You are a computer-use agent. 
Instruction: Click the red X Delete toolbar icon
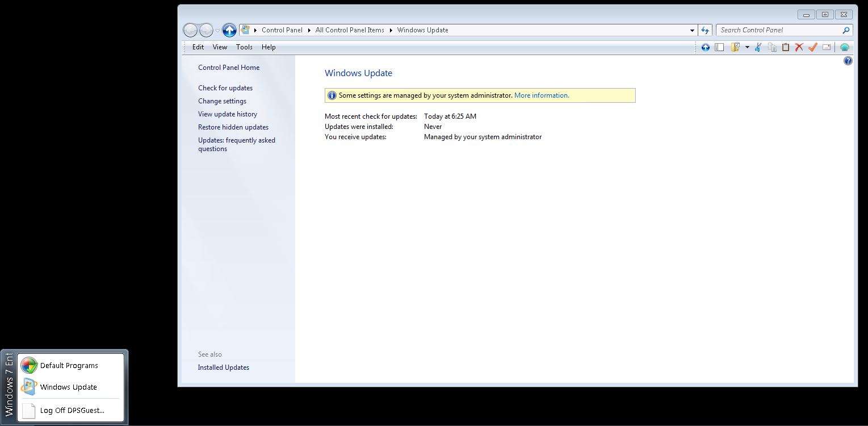click(799, 47)
